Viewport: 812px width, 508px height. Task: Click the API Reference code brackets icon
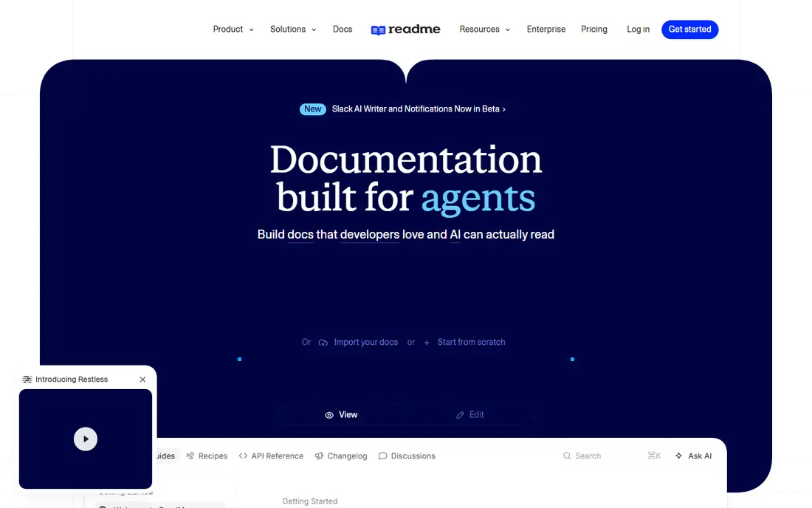tap(243, 456)
